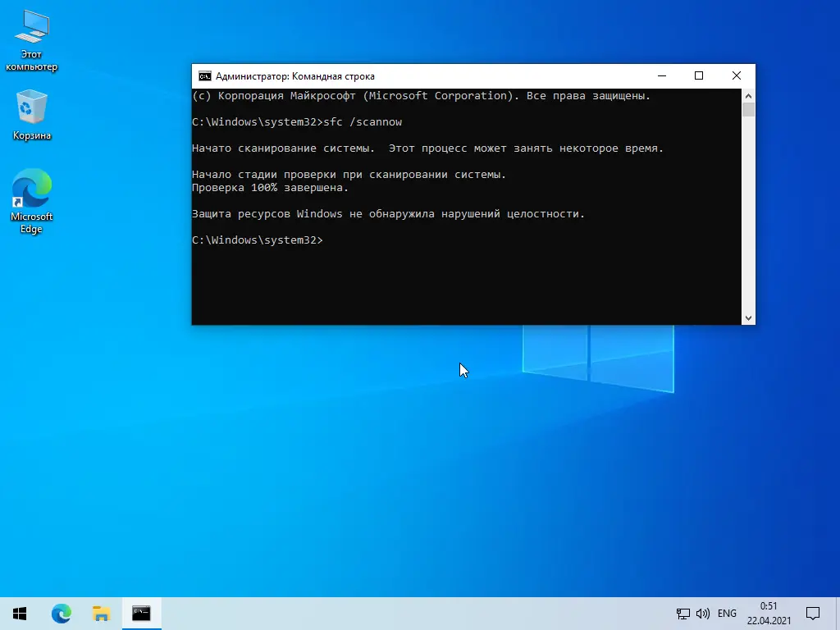
Task: Open the "Этот компьютер" desktop icon
Action: pos(32,41)
